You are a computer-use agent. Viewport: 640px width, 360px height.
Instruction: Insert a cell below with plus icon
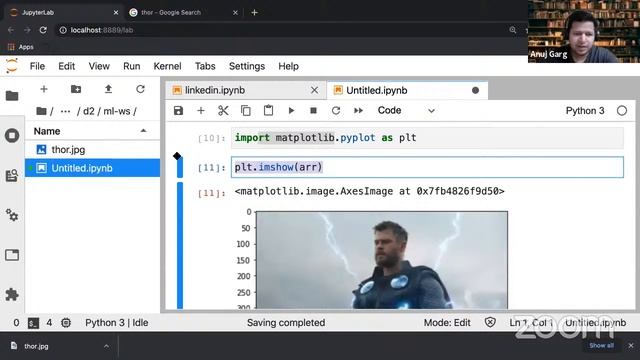tap(201, 111)
